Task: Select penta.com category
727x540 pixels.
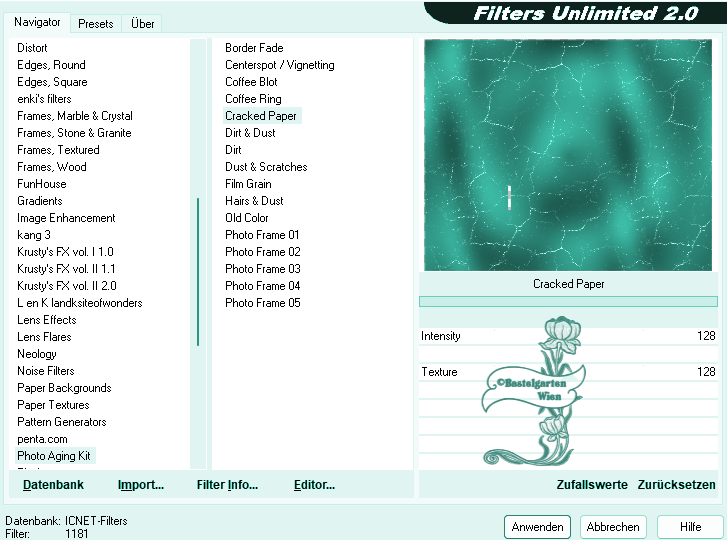Action: [x=42, y=439]
